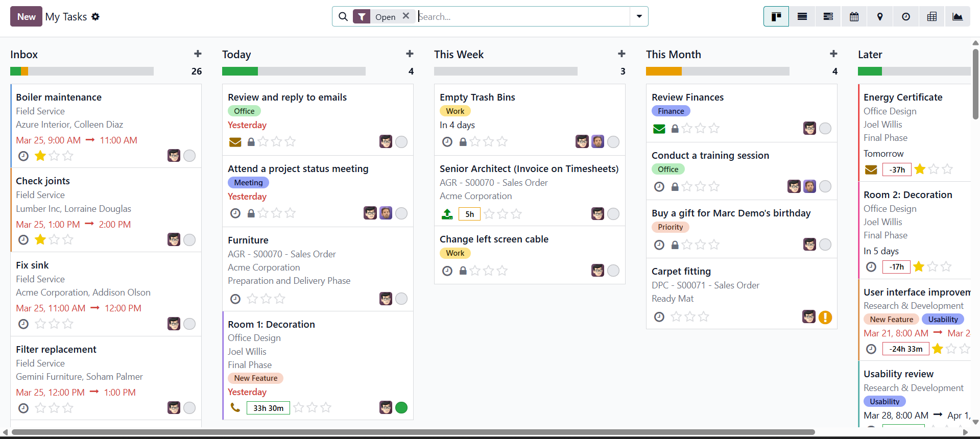The image size is (980, 439).
Task: Toggle green state circle on Room 1: Decoration
Action: (401, 407)
